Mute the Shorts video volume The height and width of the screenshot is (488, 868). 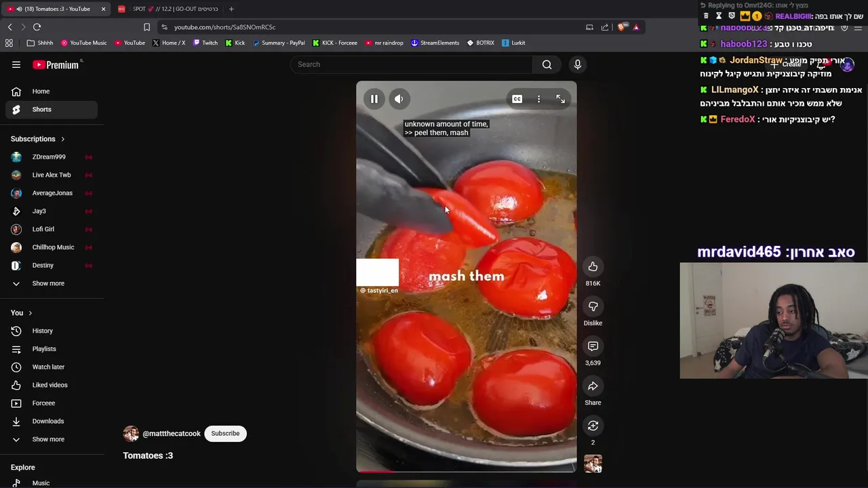pos(399,99)
